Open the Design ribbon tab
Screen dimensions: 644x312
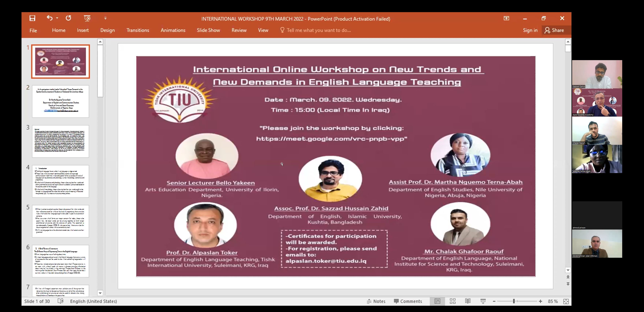coord(107,30)
